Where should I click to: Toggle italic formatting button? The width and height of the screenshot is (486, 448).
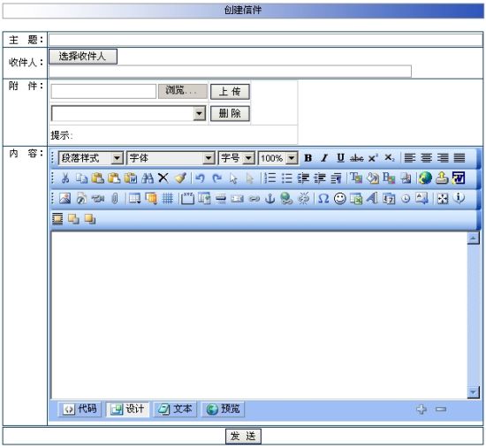click(324, 158)
